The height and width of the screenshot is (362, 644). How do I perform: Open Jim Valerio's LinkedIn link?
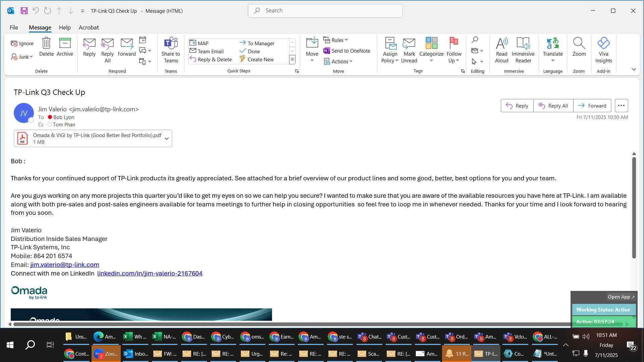point(150,273)
